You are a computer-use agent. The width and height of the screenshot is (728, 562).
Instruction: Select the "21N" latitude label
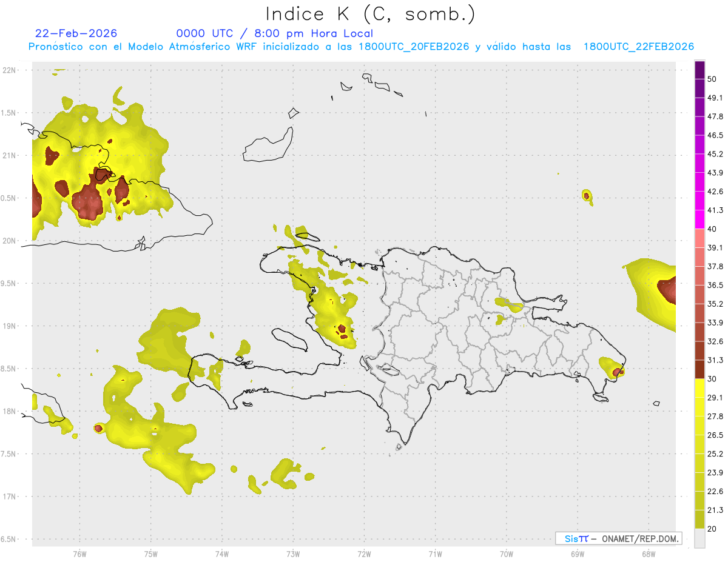10,155
